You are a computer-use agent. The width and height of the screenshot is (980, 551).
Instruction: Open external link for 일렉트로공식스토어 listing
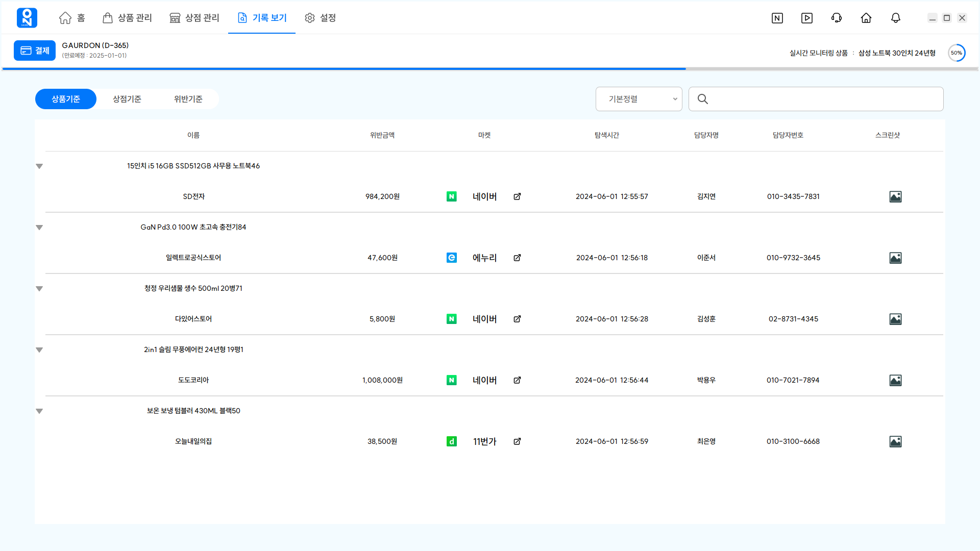point(517,258)
